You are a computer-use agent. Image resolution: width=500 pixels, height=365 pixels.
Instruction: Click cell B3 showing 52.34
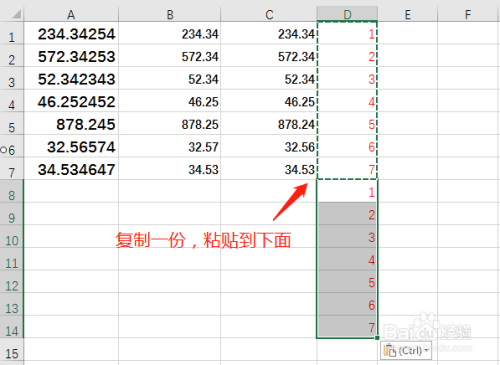170,79
